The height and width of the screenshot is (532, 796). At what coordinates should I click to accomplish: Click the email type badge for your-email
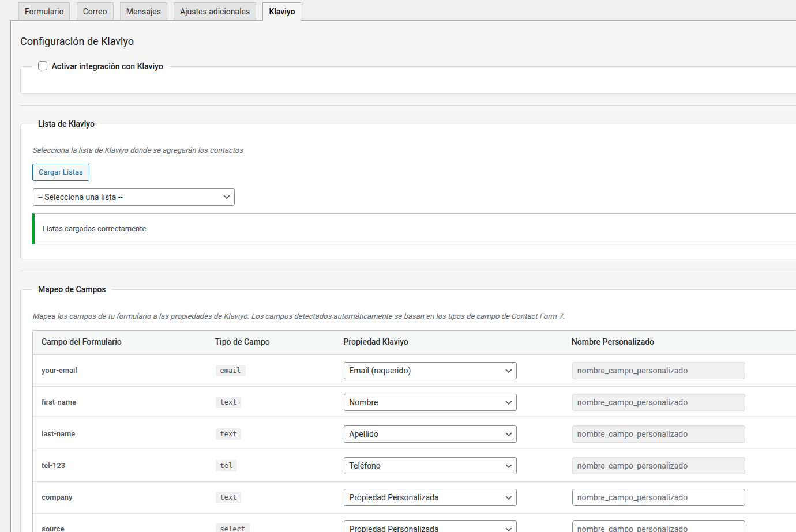click(230, 370)
